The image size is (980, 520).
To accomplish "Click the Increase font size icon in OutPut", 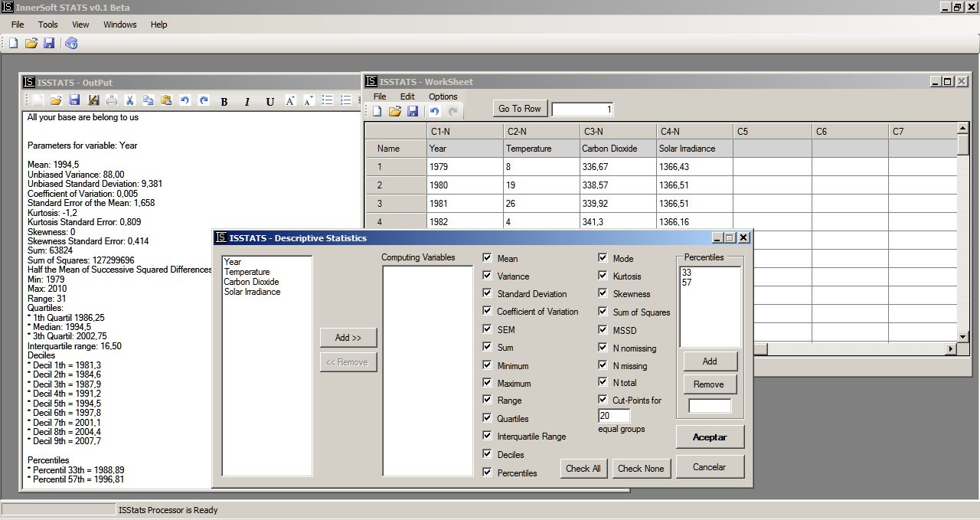I will pos(290,101).
